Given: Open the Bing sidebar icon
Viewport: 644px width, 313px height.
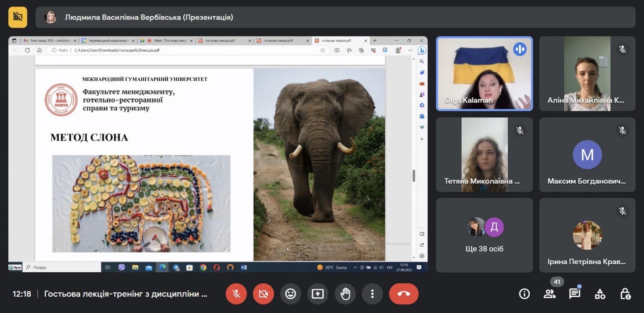Looking at the screenshot, I should [422, 50].
